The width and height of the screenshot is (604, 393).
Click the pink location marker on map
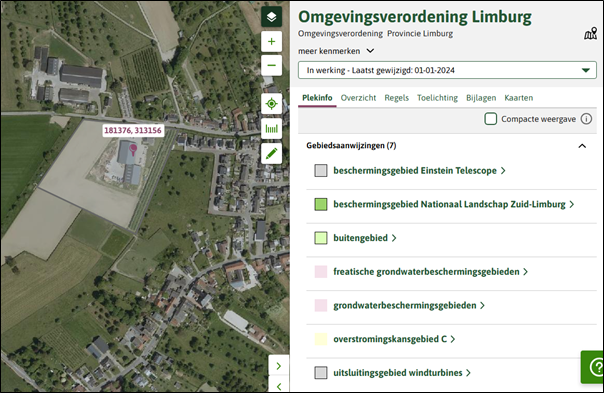coord(133,149)
